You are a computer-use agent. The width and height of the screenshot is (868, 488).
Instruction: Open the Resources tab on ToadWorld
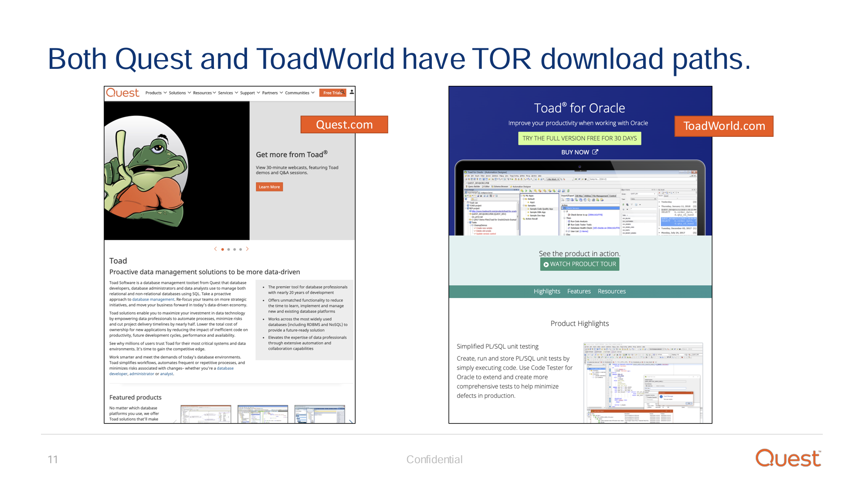pyautogui.click(x=611, y=291)
